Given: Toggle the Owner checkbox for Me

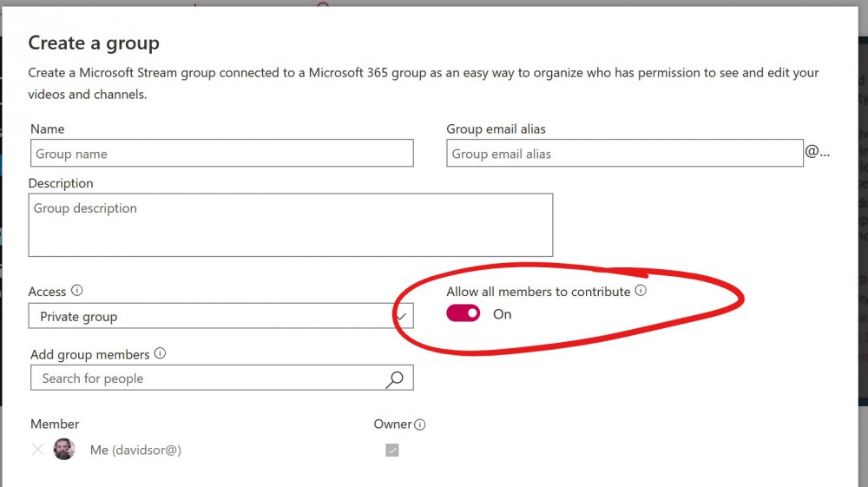Looking at the screenshot, I should coord(392,450).
